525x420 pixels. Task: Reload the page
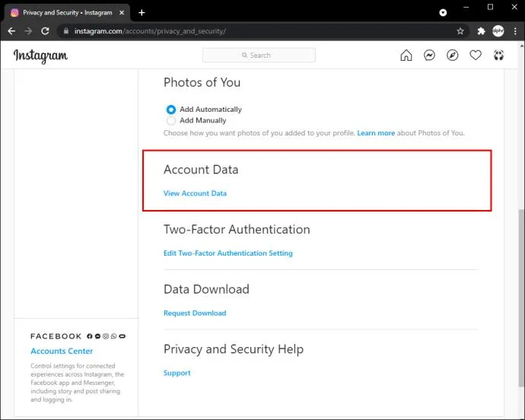point(45,31)
